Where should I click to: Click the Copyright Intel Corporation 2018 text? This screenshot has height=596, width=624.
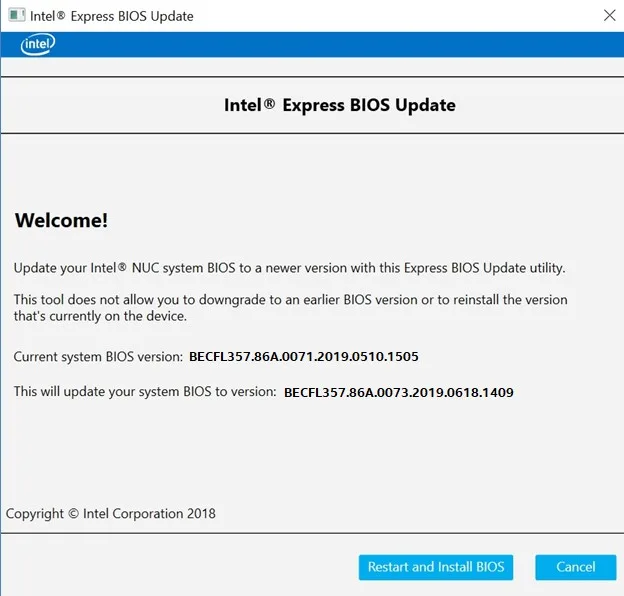point(111,514)
